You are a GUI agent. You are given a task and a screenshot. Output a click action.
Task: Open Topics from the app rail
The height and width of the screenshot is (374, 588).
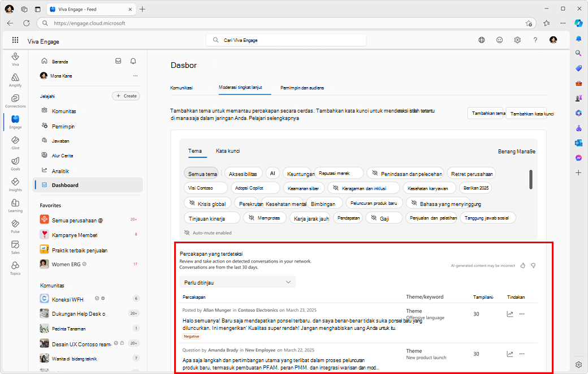(x=15, y=268)
